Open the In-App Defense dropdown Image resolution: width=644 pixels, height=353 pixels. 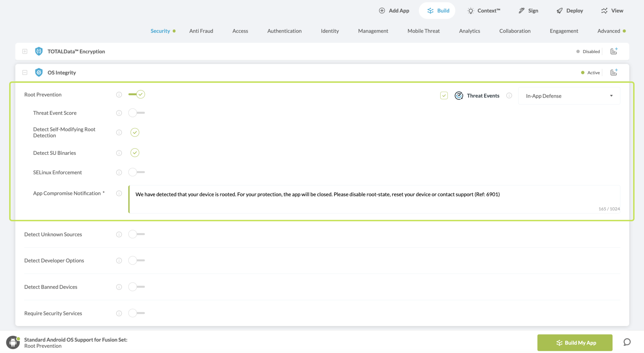pyautogui.click(x=569, y=96)
